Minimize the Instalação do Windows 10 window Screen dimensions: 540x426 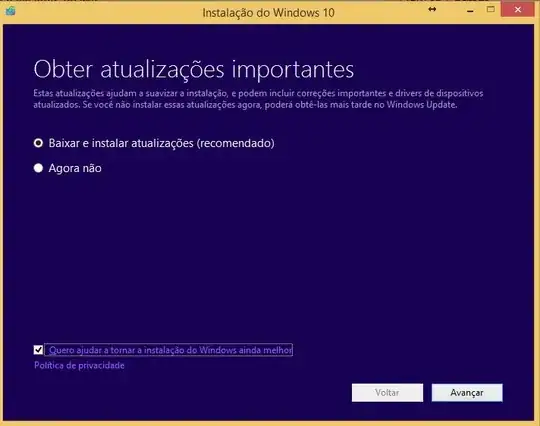click(470, 11)
